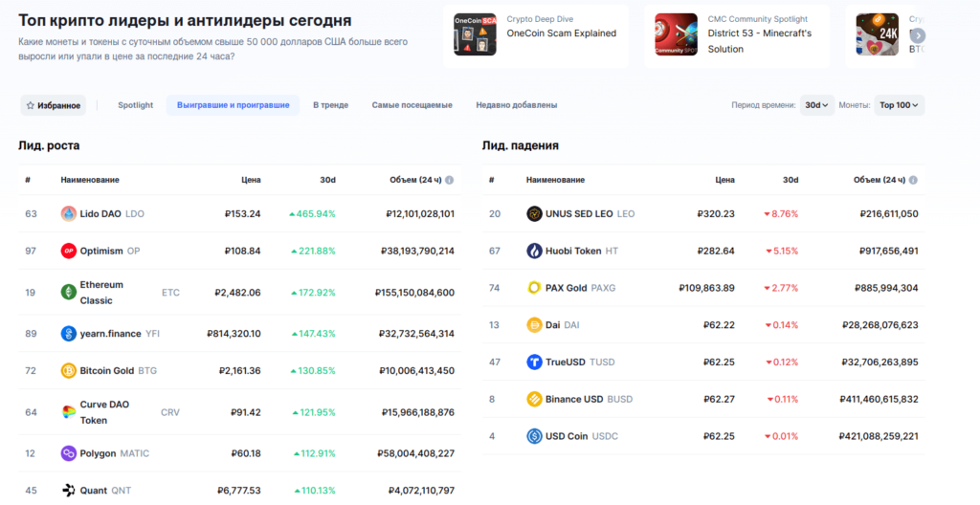980x505 pixels.
Task: Click the PAX Gold icon
Action: tap(534, 288)
